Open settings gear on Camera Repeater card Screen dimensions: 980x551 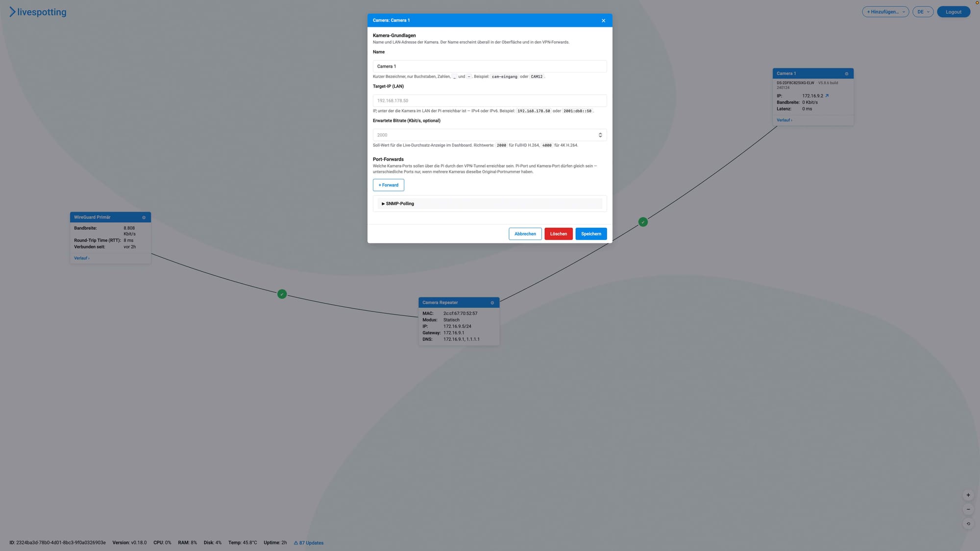point(492,303)
